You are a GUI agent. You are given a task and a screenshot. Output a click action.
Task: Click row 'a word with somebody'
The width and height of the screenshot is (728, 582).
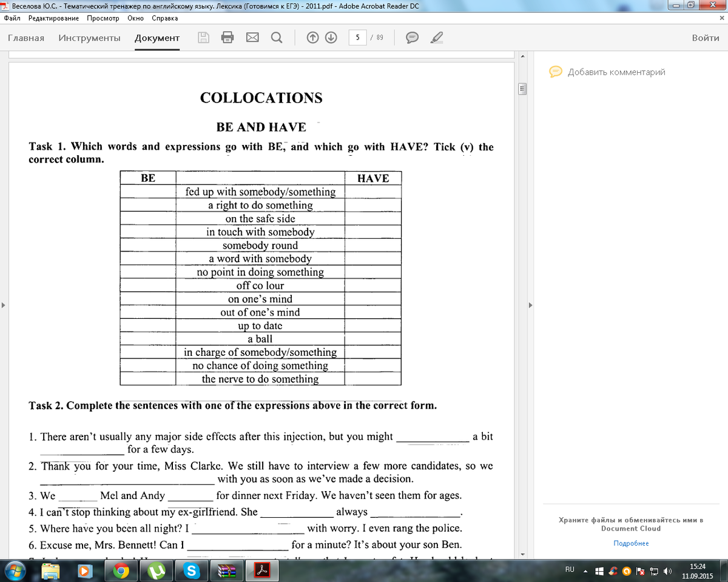[260, 258]
